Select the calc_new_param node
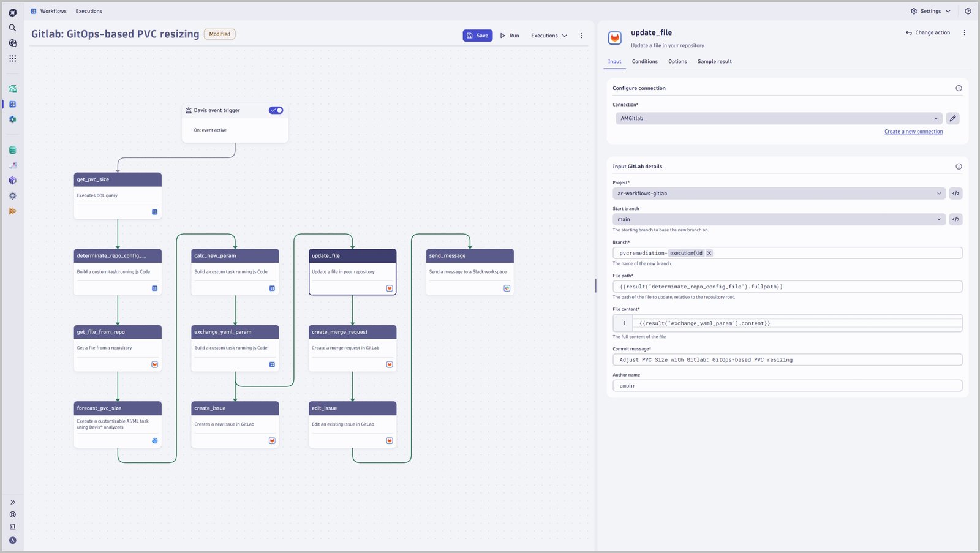The height and width of the screenshot is (553, 980). (x=235, y=272)
